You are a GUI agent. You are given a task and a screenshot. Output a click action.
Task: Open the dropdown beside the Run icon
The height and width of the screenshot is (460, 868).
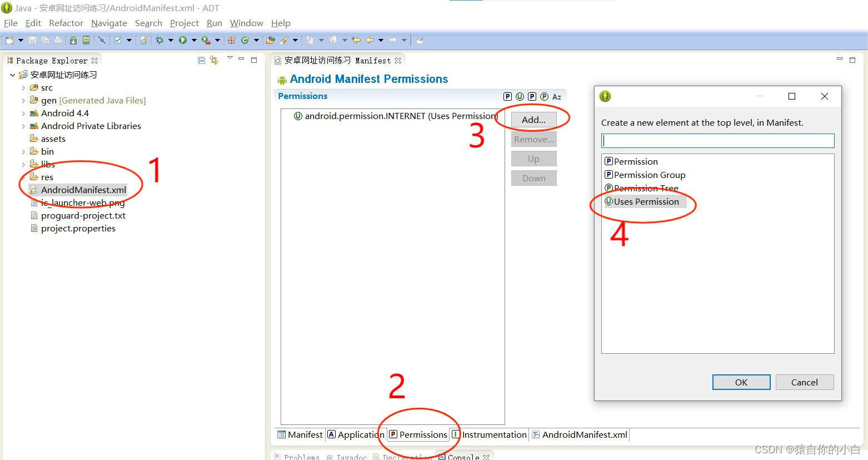coord(194,40)
